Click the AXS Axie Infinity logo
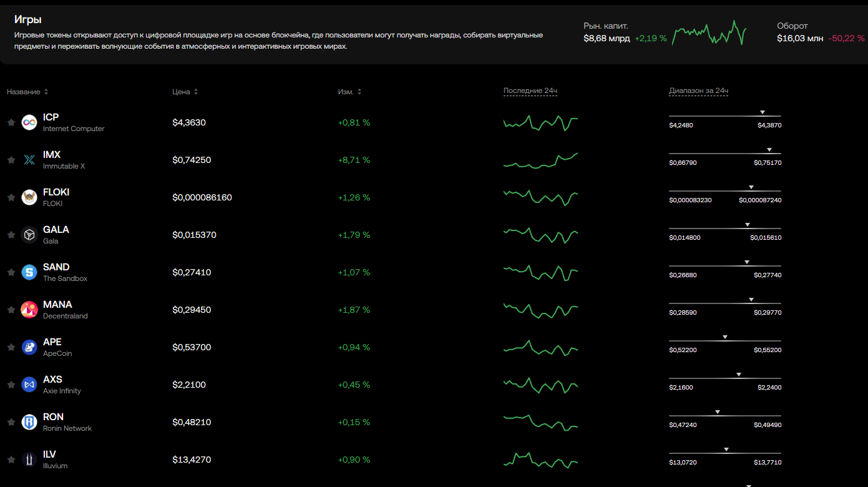Image resolution: width=868 pixels, height=487 pixels. tap(29, 385)
